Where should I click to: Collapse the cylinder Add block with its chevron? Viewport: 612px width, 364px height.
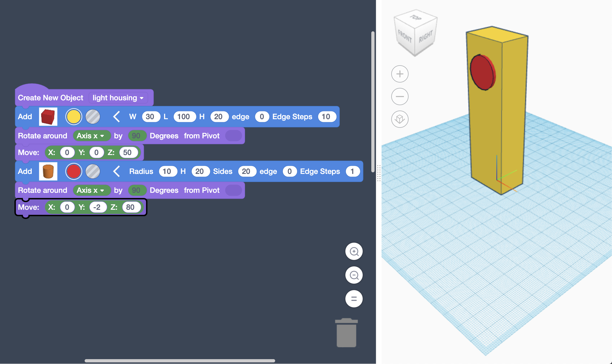(116, 171)
